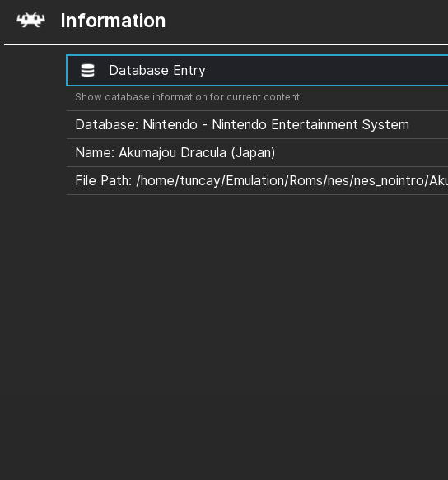Screen dimensions: 448x480
Task: Select the File Path row
Action: [x=257, y=180]
